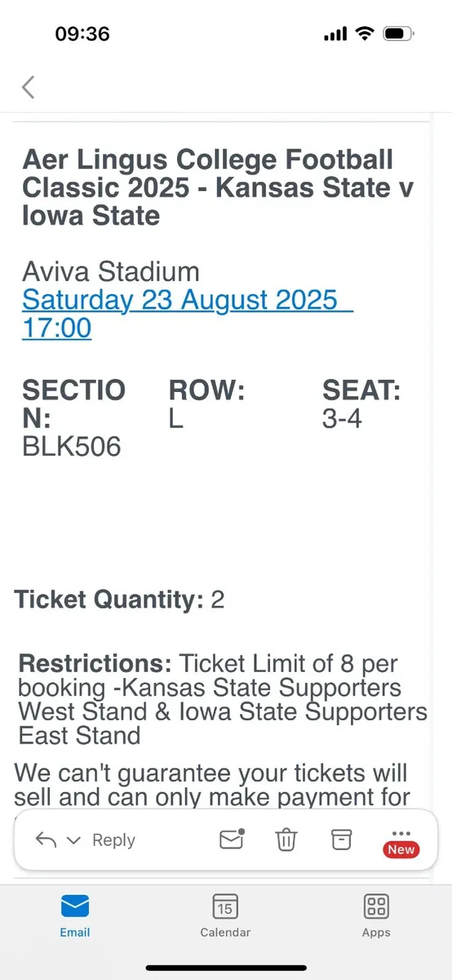Screen dimensions: 452x980
Task: Archive the email using box icon
Action: [x=340, y=839]
